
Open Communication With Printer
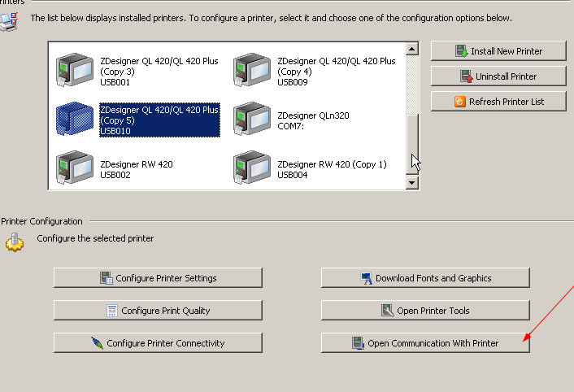point(425,343)
